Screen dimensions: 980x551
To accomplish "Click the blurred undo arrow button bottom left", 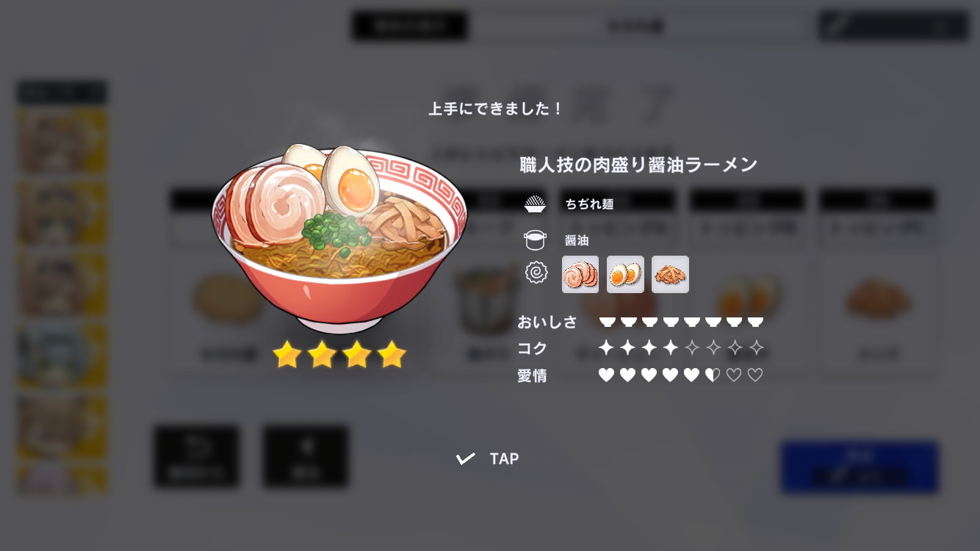I will click(196, 456).
